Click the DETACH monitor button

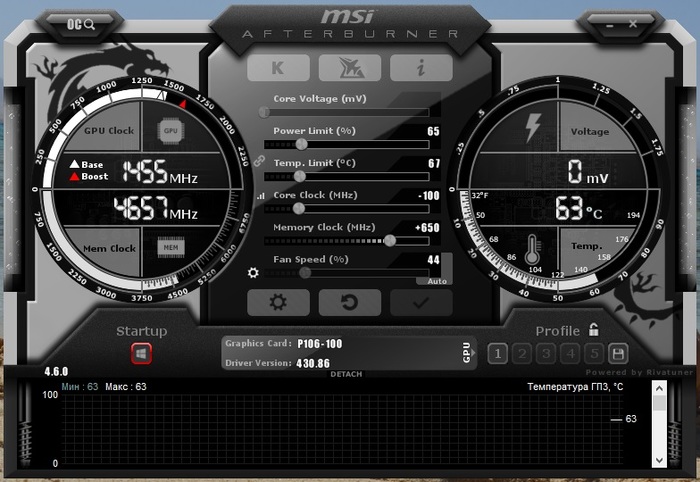pos(346,374)
